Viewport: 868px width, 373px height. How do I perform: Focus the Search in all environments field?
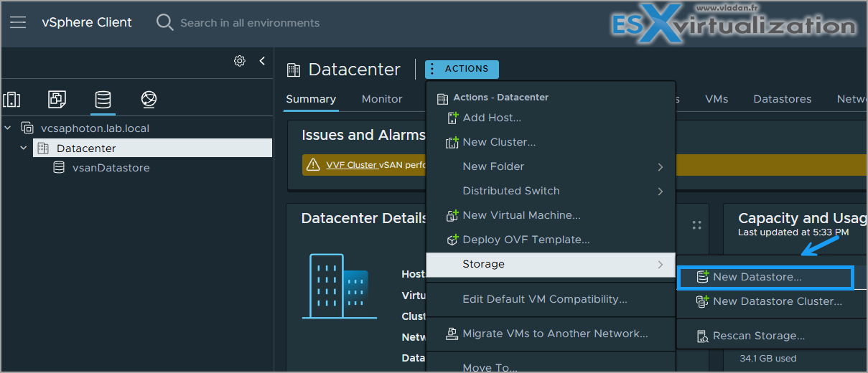click(250, 23)
